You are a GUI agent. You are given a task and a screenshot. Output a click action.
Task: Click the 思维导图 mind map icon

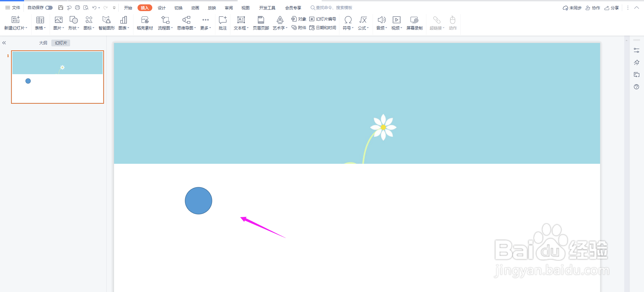click(186, 20)
